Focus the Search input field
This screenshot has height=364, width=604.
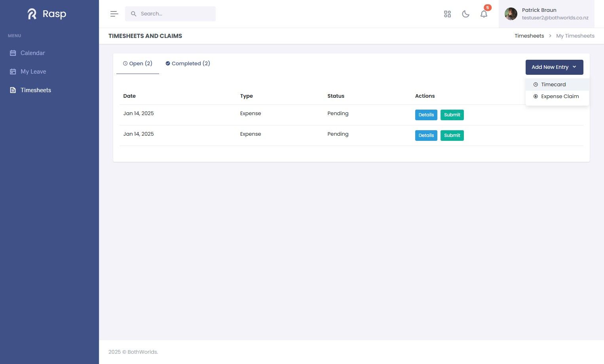tap(170, 14)
